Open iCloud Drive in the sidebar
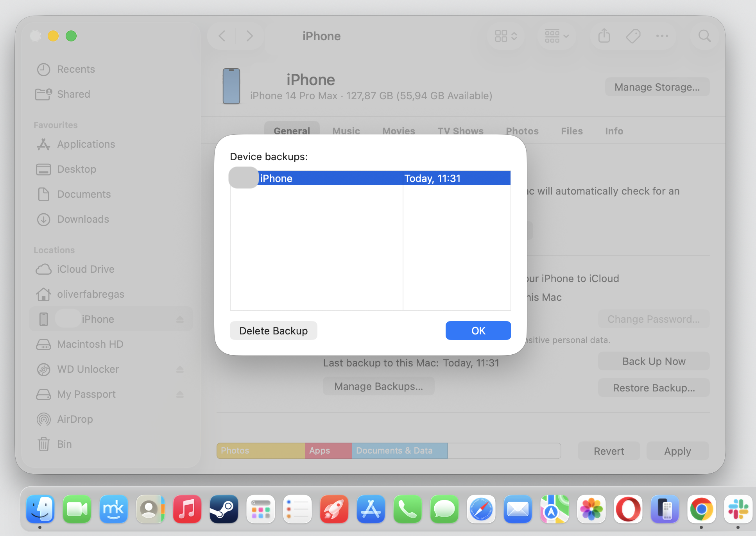 click(111, 269)
